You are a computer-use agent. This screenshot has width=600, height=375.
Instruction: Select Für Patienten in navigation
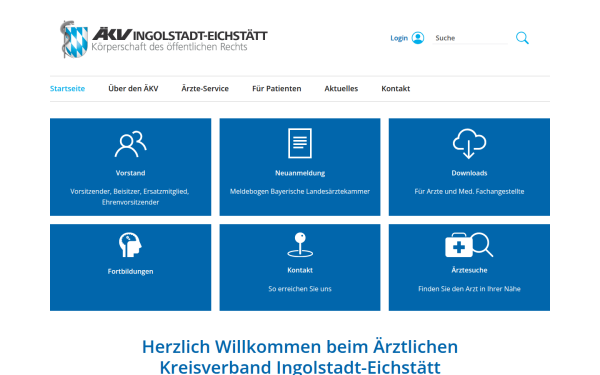[x=277, y=89]
